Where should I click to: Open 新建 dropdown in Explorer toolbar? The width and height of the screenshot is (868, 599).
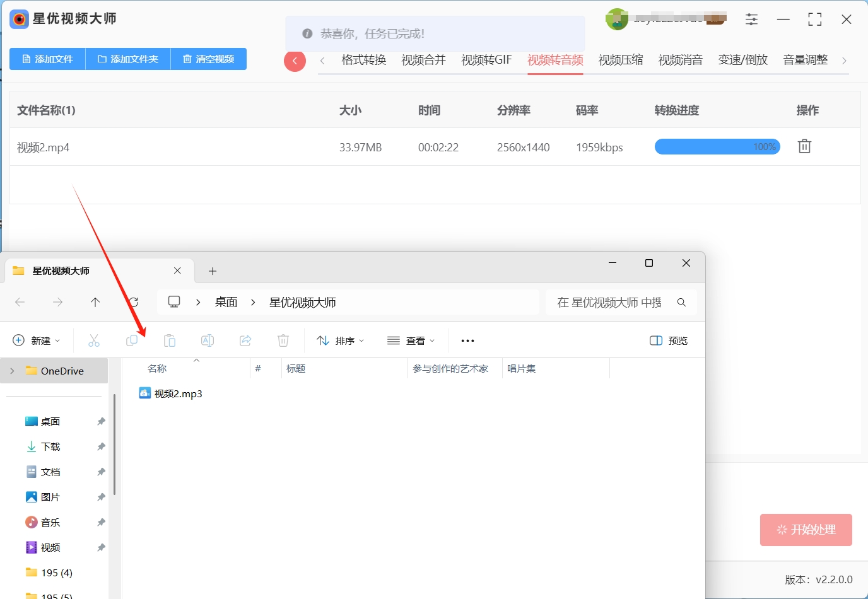tap(37, 340)
